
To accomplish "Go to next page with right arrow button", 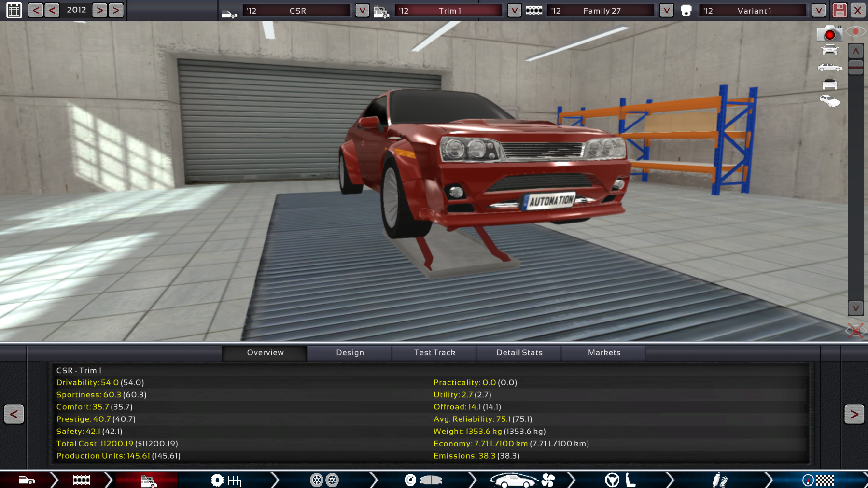I will pyautogui.click(x=854, y=414).
